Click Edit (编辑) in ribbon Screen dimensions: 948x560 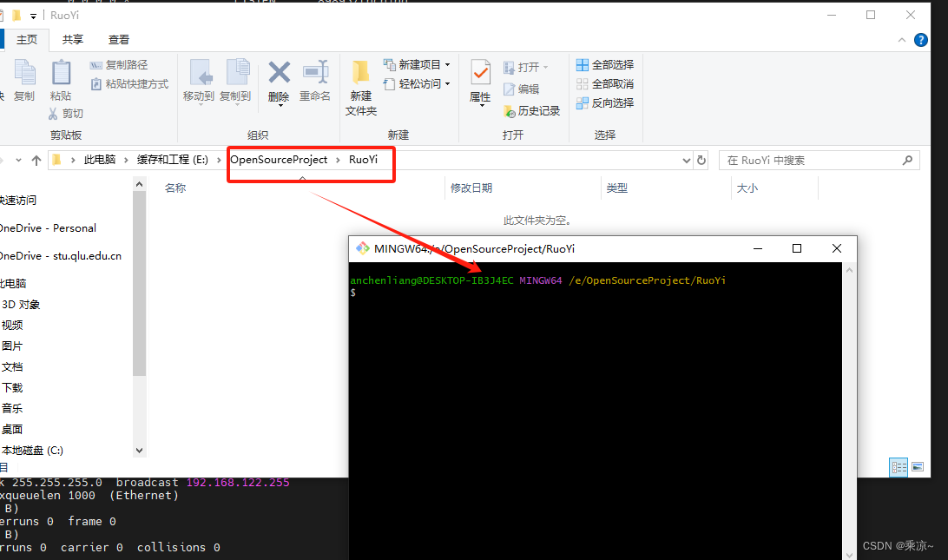(x=521, y=89)
